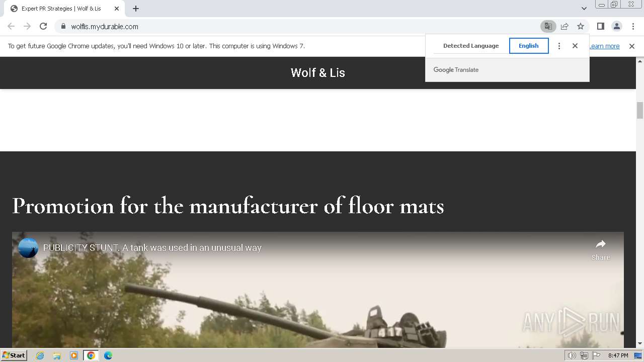
Task: Open the tab search chevron
Action: click(584, 9)
